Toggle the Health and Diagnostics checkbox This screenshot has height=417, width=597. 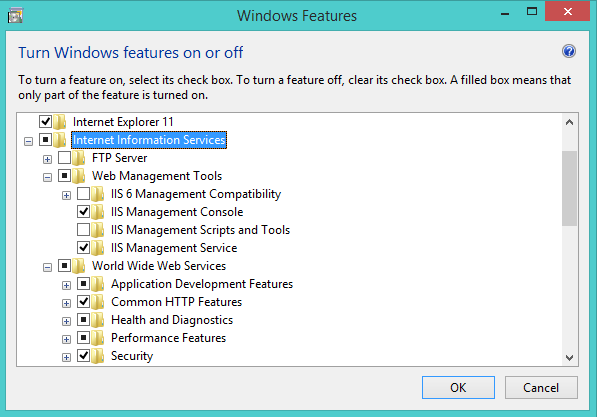(83, 320)
